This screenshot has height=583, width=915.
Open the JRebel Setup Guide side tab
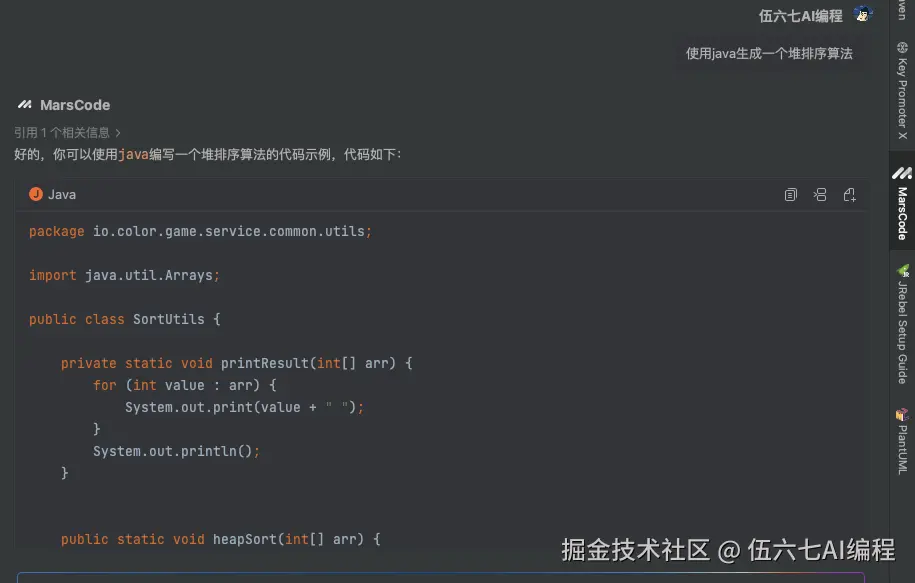tap(902, 324)
